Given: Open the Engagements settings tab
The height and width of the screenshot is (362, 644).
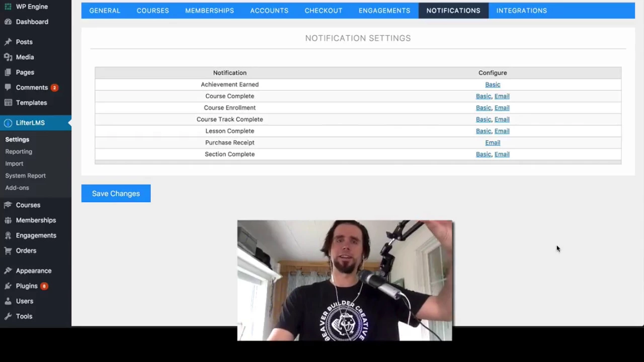Looking at the screenshot, I should tap(384, 11).
